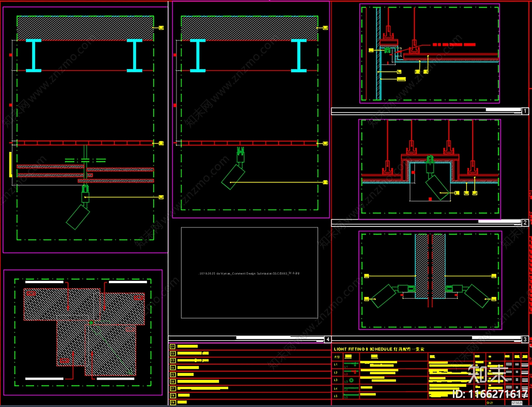The height and width of the screenshot is (407, 532).
Task: Click the detail number 2 tag
Action: pos(525,223)
